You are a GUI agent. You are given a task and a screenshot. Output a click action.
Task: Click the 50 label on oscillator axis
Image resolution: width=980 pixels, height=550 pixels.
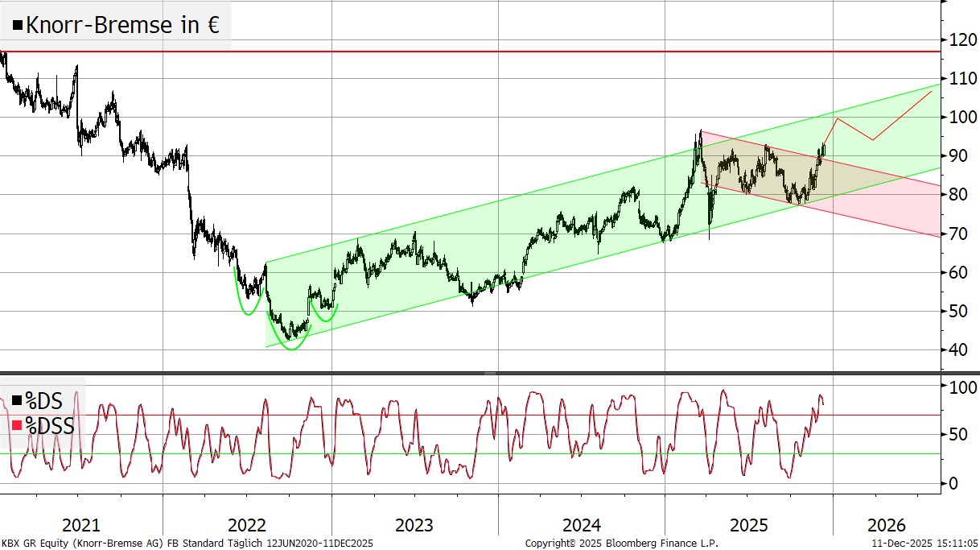(x=957, y=436)
